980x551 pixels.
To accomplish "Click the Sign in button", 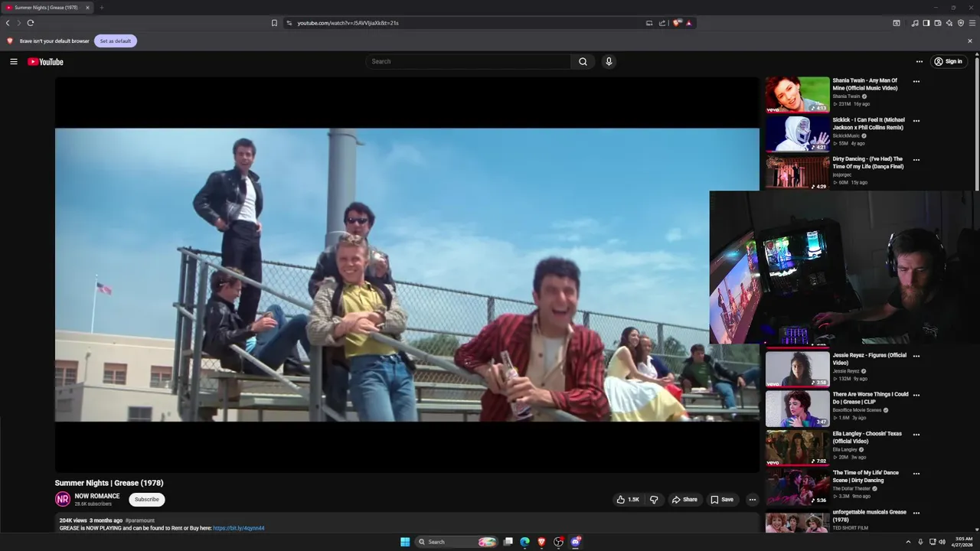I will coord(948,61).
